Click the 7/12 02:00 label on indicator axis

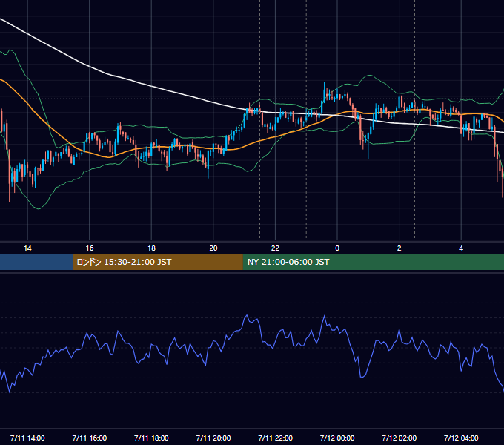coord(399,438)
